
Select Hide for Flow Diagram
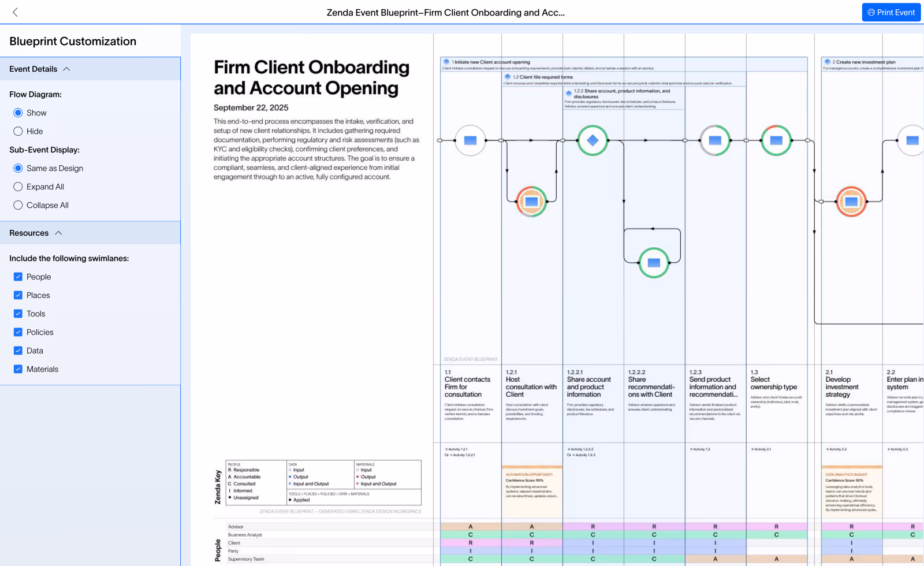coord(18,131)
